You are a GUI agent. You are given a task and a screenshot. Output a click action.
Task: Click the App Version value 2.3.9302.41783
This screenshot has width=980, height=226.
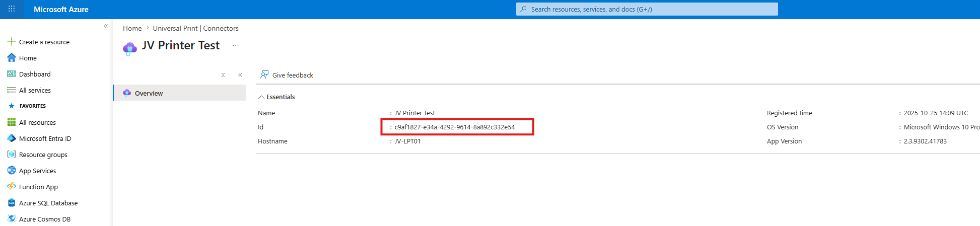(x=925, y=141)
